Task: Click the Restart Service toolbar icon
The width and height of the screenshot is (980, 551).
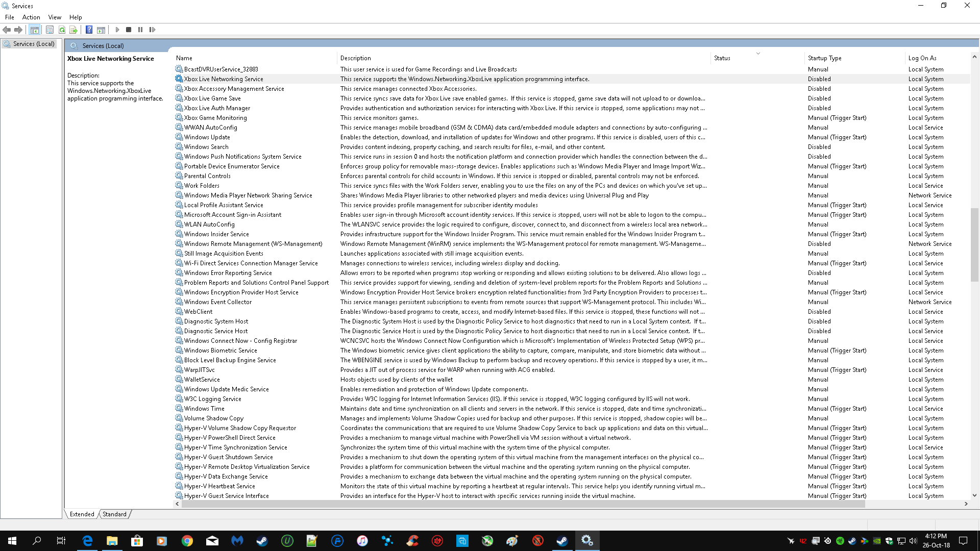Action: [x=152, y=30]
